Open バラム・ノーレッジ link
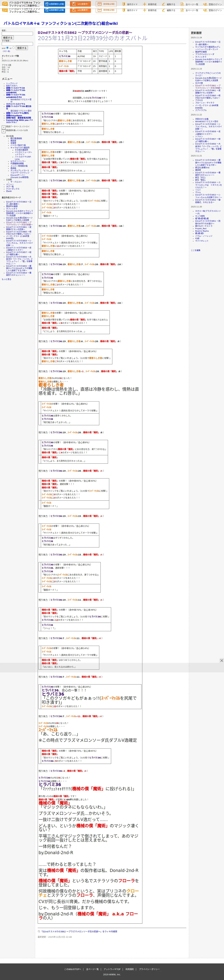 (x=204, y=235)
